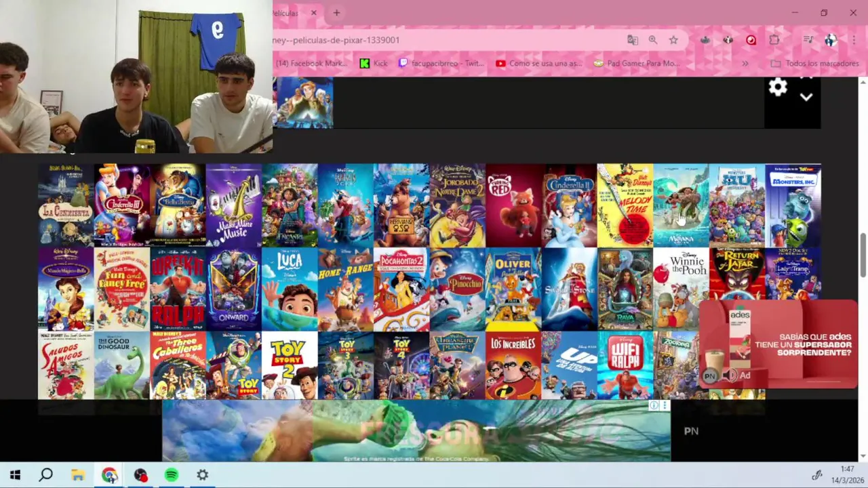The width and height of the screenshot is (868, 488).
Task: Select the Luca poster
Action: point(290,289)
